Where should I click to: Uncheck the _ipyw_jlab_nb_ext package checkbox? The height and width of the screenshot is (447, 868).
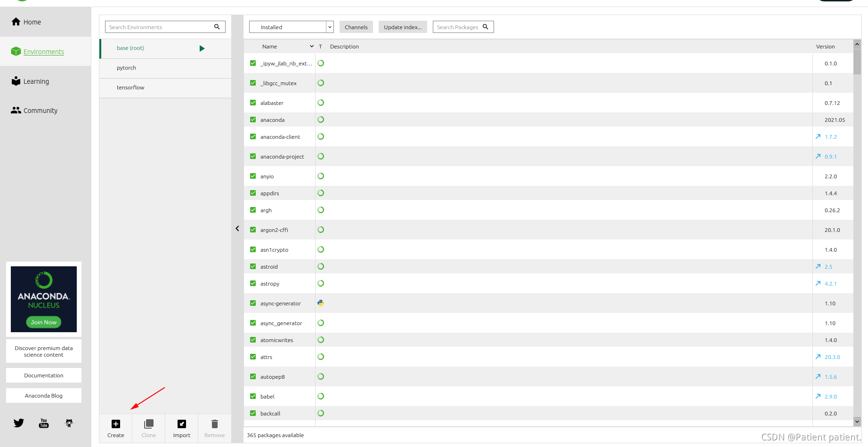click(x=253, y=63)
